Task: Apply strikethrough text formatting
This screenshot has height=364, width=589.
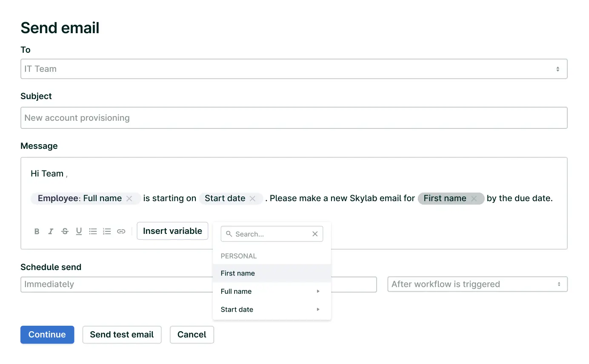Action: (x=65, y=231)
